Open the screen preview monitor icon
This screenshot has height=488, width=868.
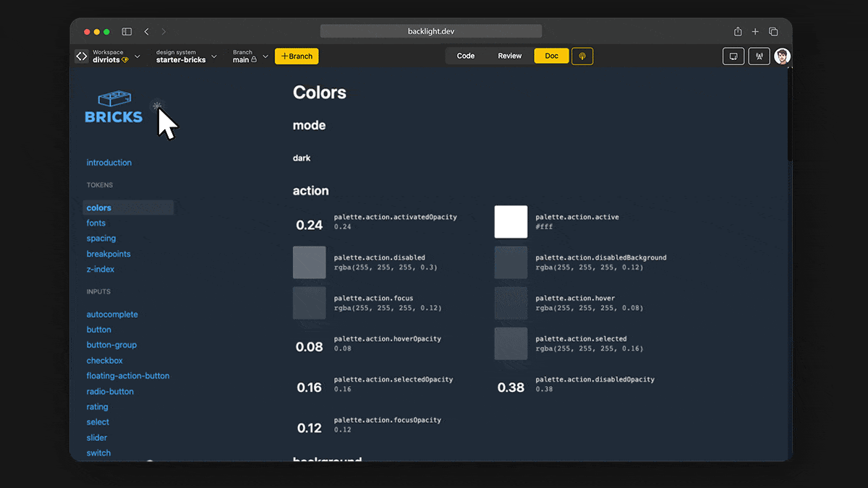(733, 56)
